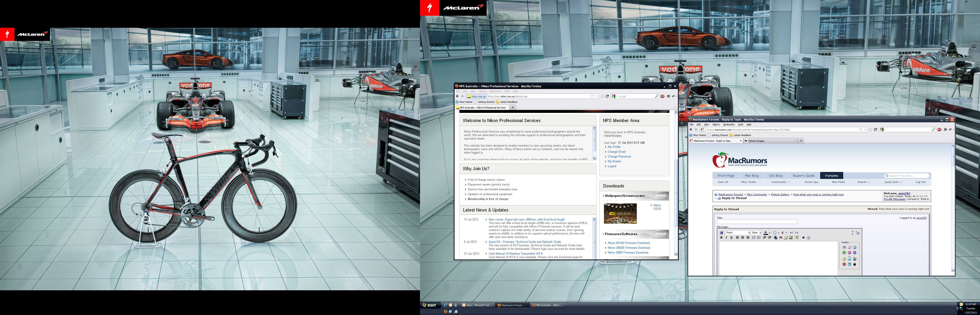Insert an image in the message editor
The width and height of the screenshot is (980, 315).
(x=791, y=238)
